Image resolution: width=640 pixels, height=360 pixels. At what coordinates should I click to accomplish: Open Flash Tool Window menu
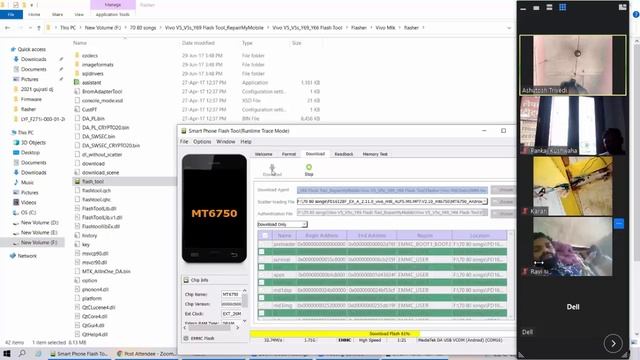[226, 142]
